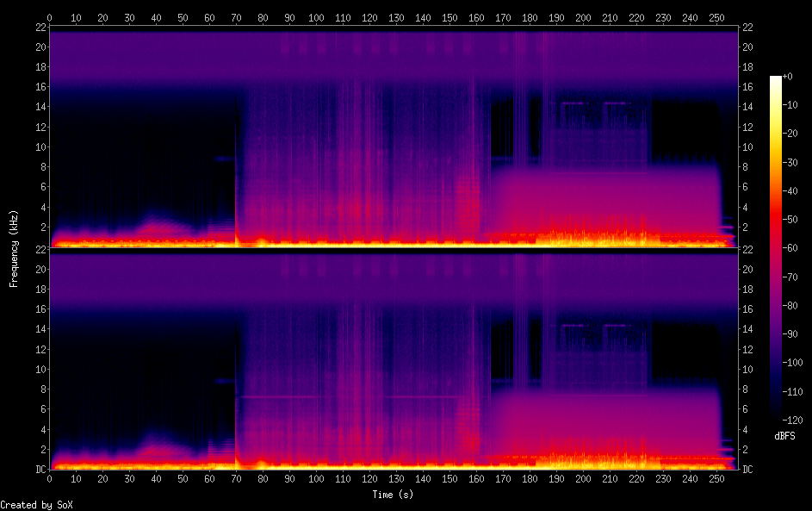The height and width of the screenshot is (511, 812).
Task: Click the 0 tick on the top time axis
Action: coord(50,17)
